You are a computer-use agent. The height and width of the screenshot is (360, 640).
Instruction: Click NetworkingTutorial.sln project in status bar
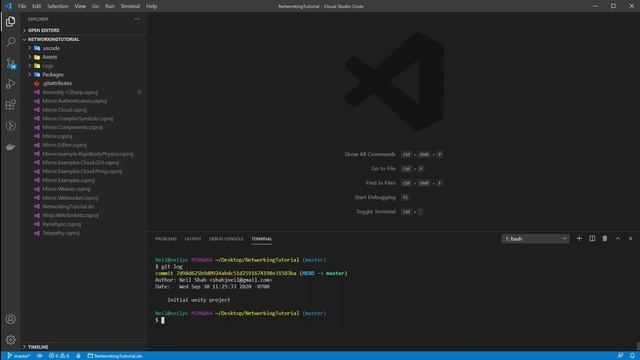115,356
